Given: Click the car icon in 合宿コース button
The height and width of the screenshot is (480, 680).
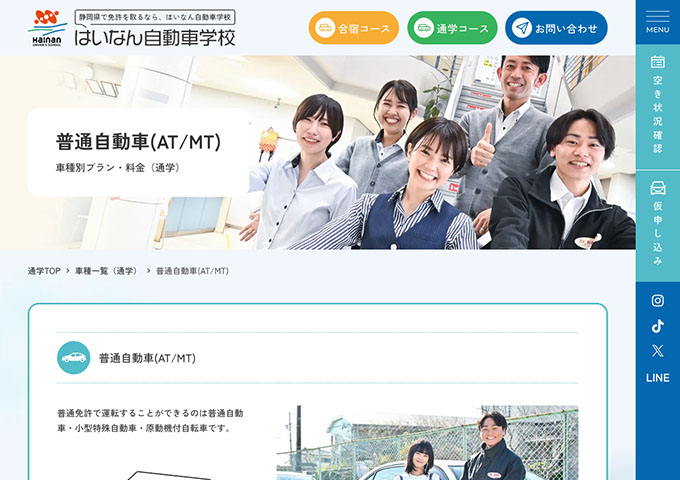Looking at the screenshot, I should 325,28.
